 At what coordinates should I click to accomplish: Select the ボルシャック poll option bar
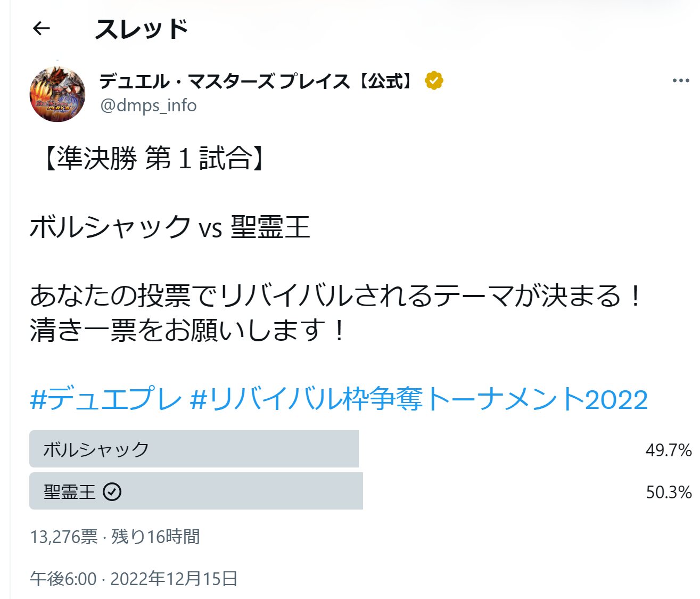[194, 449]
